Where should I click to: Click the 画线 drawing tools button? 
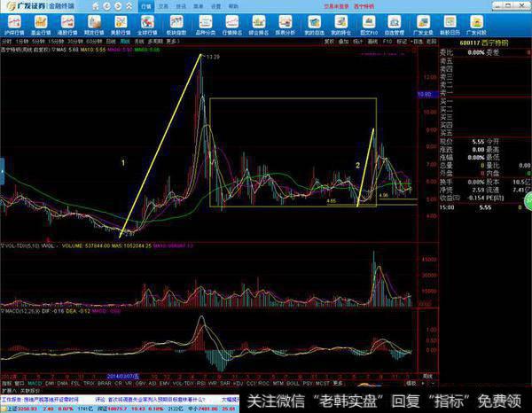point(372,40)
